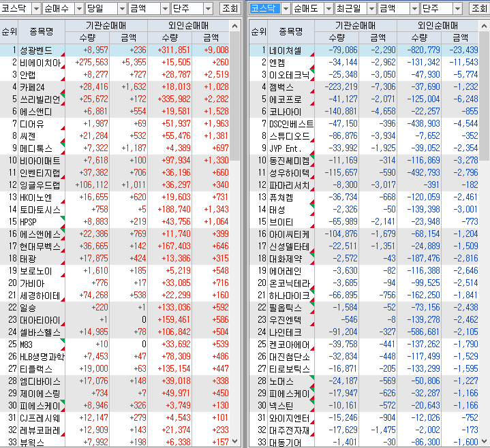Click 기관순매매 header in right table
Screen dimensions: 490x448
tap(356, 26)
